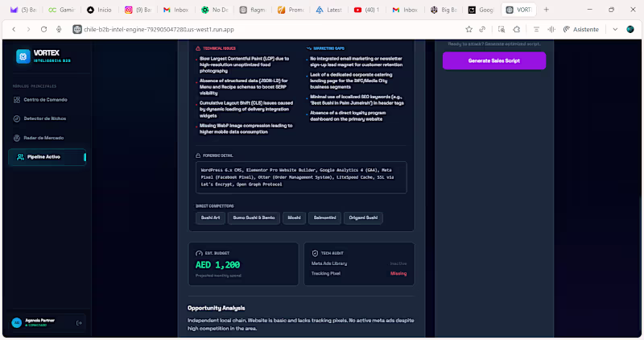Click the direct loyalty program gap text
Image resolution: width=644 pixels, height=340 pixels.
coord(348,116)
